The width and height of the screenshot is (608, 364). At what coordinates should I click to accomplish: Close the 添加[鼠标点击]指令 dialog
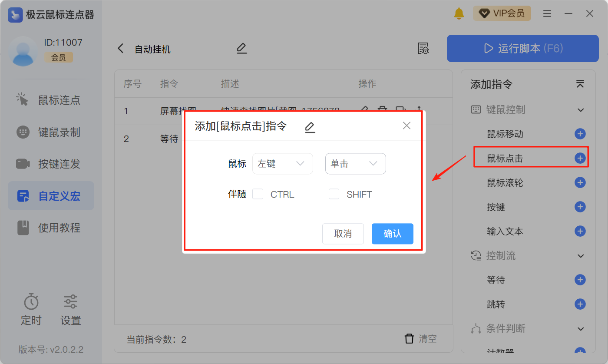406,126
